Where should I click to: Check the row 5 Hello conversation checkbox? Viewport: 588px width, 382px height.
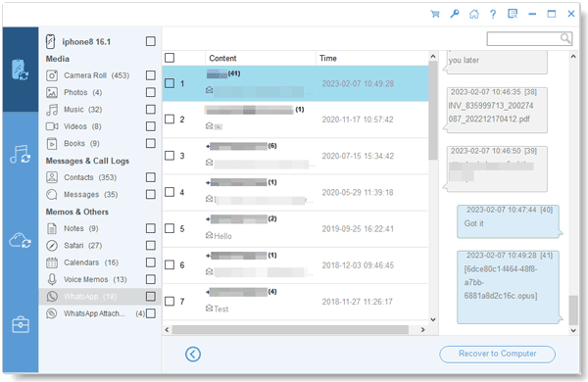click(170, 228)
